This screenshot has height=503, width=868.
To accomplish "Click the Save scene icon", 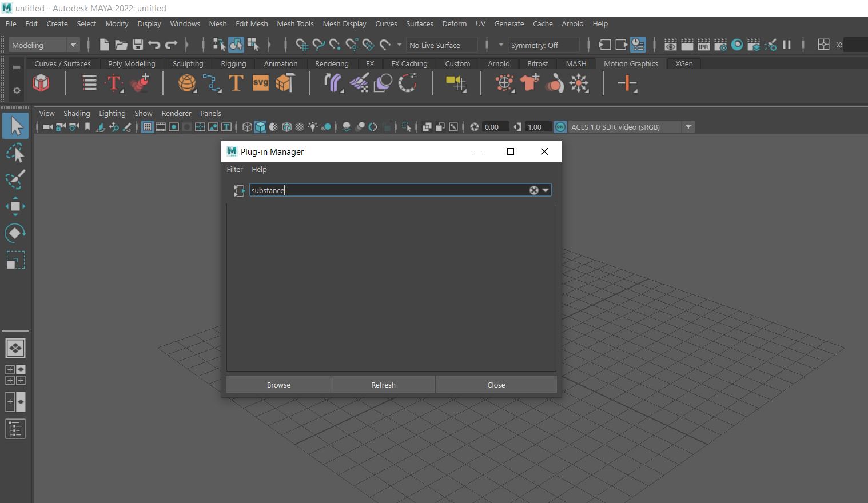I will coord(137,45).
